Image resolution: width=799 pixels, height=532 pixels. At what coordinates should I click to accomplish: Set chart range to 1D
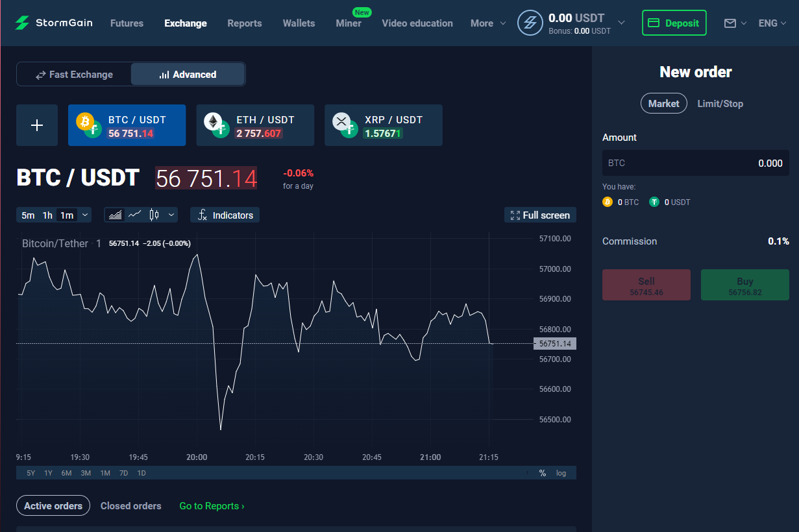tap(141, 473)
